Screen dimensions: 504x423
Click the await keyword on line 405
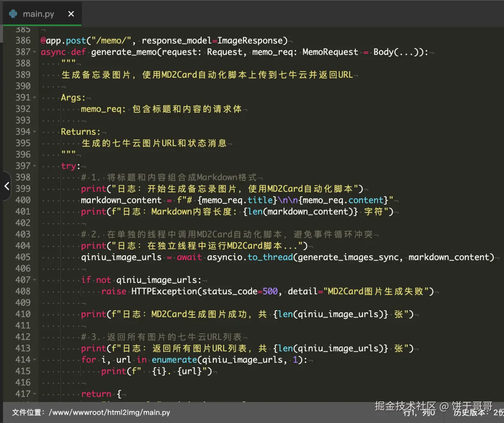coord(190,257)
